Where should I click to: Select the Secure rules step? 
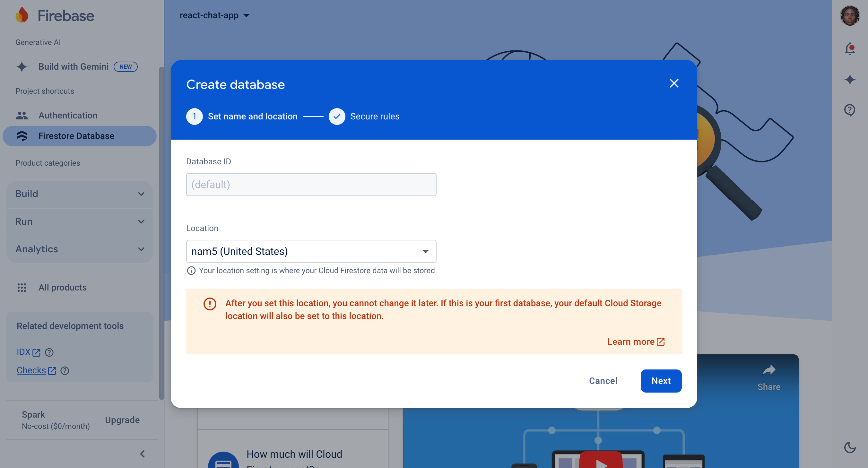pos(375,116)
